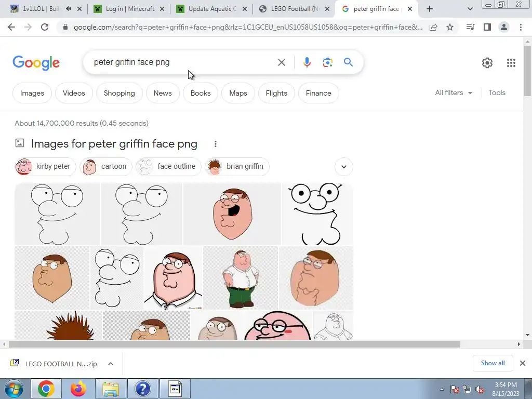
Task: Select the Videos filter
Action: tap(74, 93)
